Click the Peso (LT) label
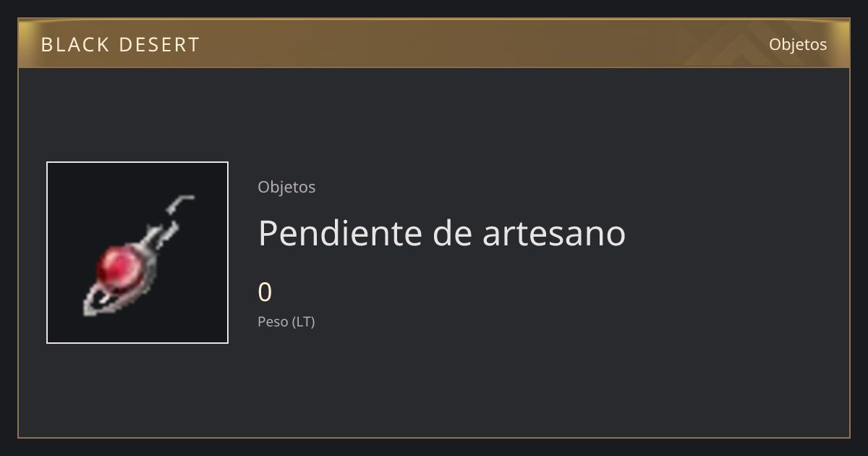The image size is (868, 456). pos(286,321)
